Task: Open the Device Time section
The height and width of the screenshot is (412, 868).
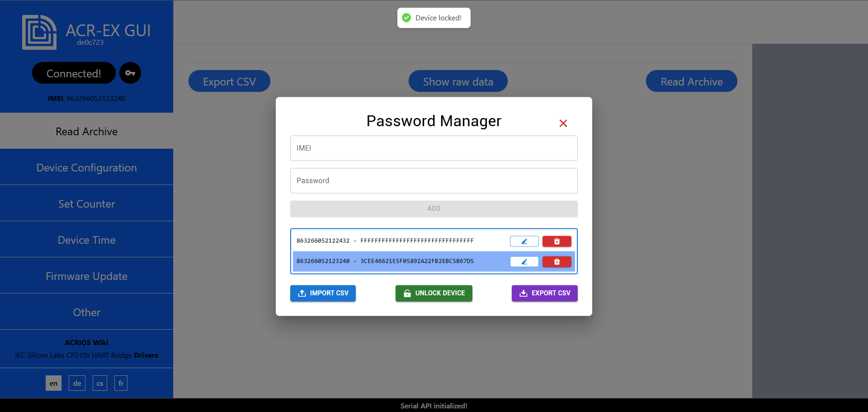Action: 86,240
